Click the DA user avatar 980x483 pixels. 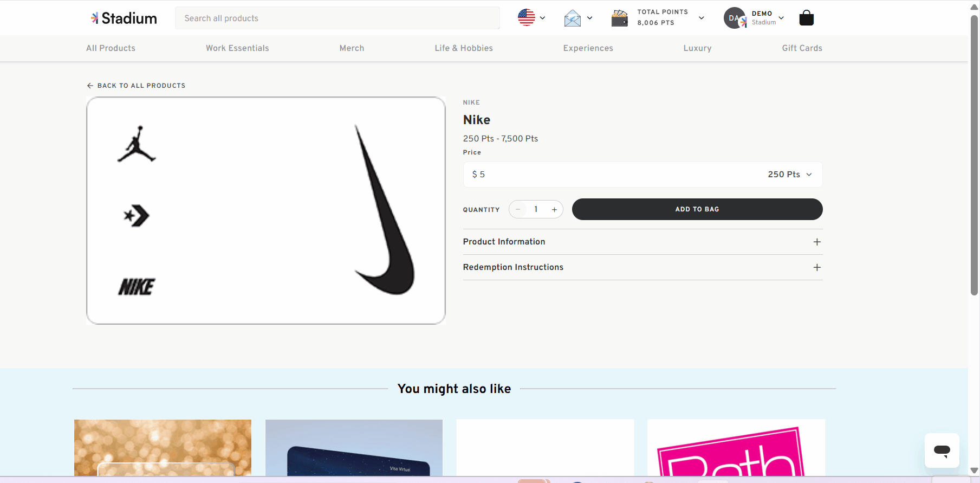735,18
